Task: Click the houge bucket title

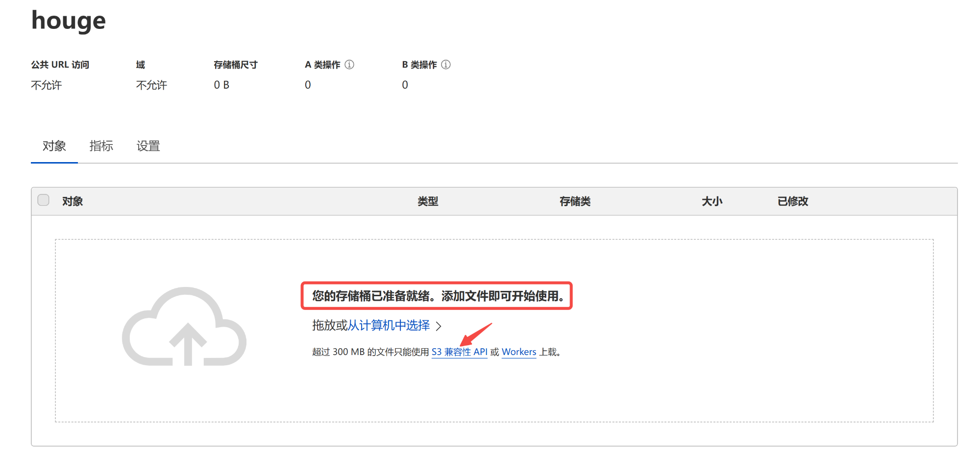Action: pos(69,21)
